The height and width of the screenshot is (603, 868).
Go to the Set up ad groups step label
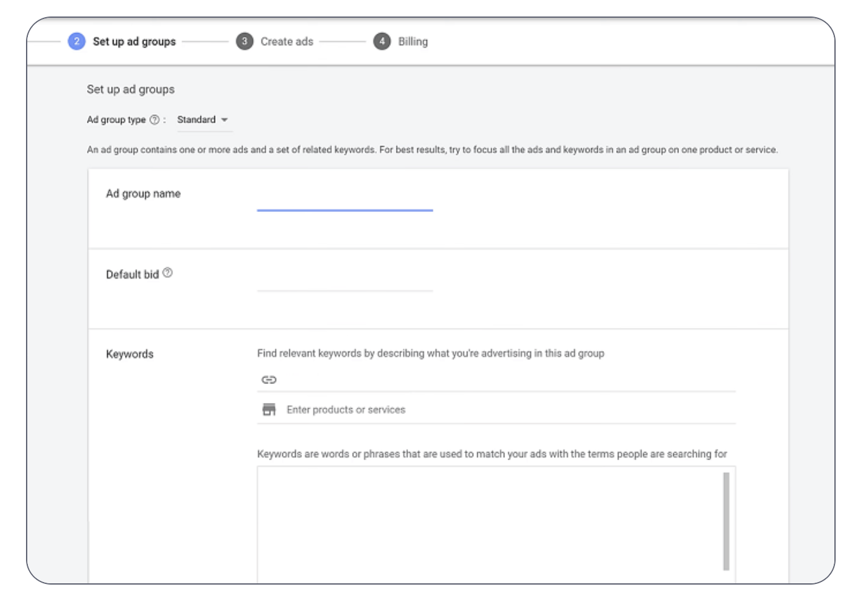click(134, 41)
